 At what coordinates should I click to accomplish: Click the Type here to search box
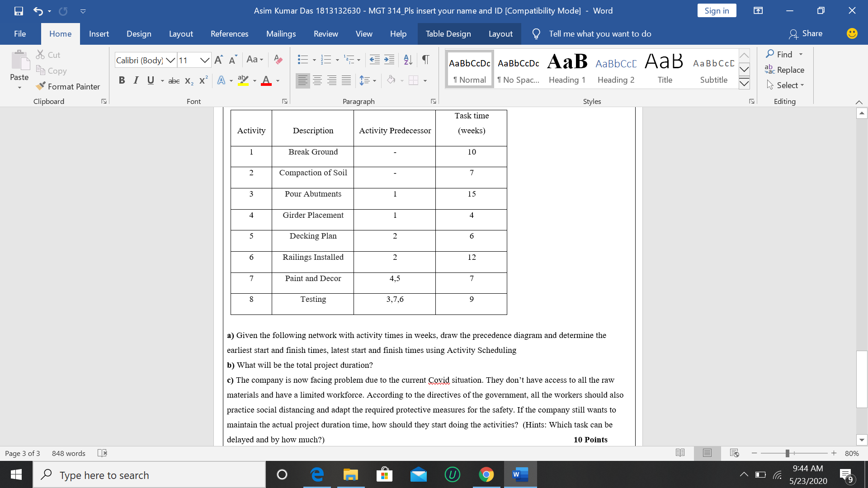149,475
